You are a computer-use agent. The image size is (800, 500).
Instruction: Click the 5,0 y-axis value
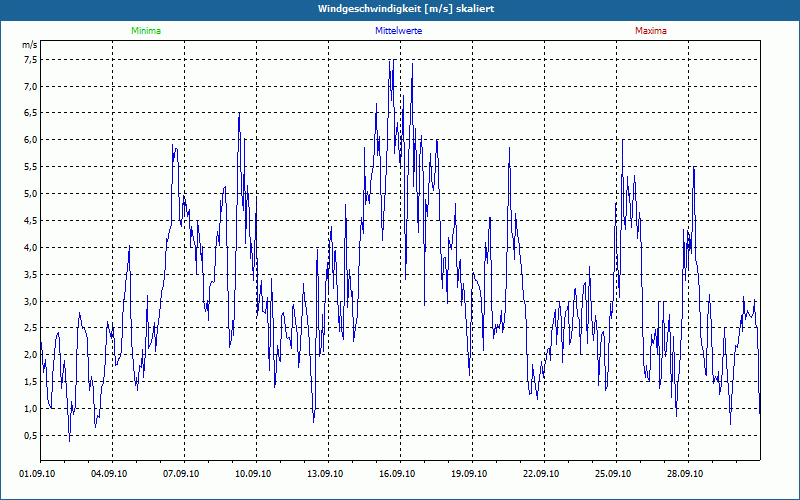[x=31, y=193]
